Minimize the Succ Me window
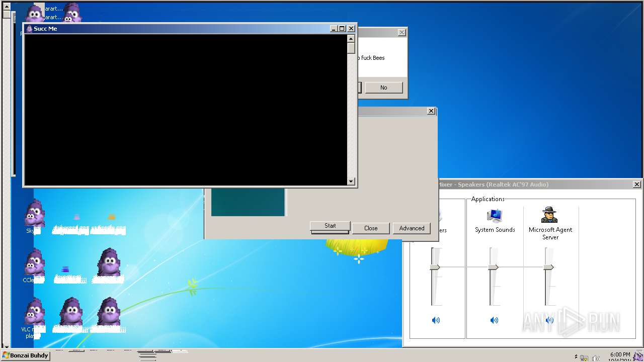The width and height of the screenshot is (644, 362). (334, 29)
